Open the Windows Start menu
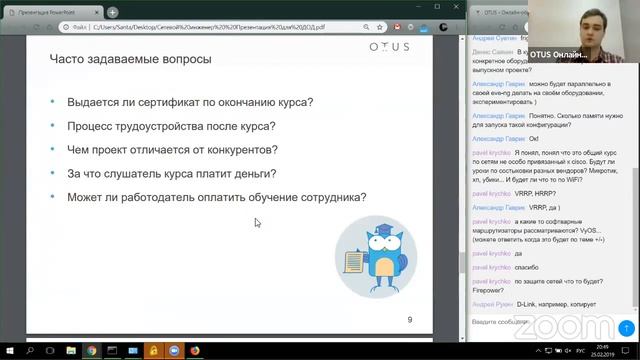The image size is (640, 360). click(x=10, y=351)
